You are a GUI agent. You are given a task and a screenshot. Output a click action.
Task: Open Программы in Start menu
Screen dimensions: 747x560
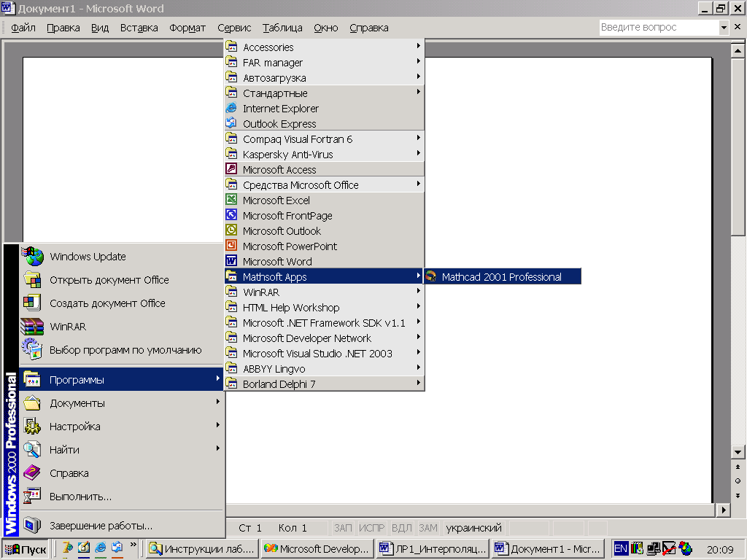[122, 379]
